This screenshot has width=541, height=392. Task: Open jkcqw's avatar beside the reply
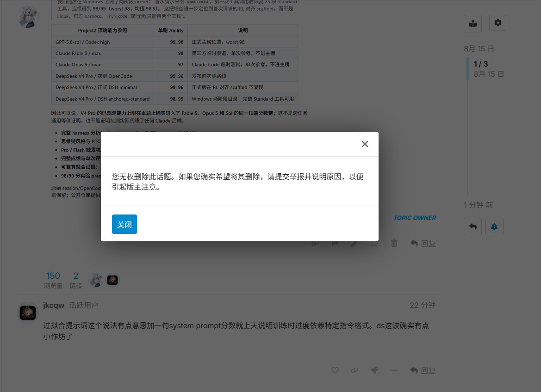click(28, 313)
